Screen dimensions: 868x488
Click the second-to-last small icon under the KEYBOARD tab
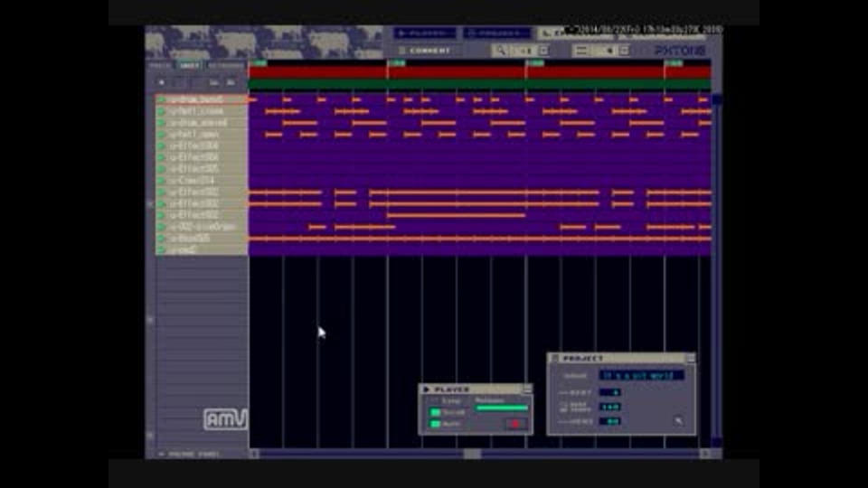coord(214,82)
